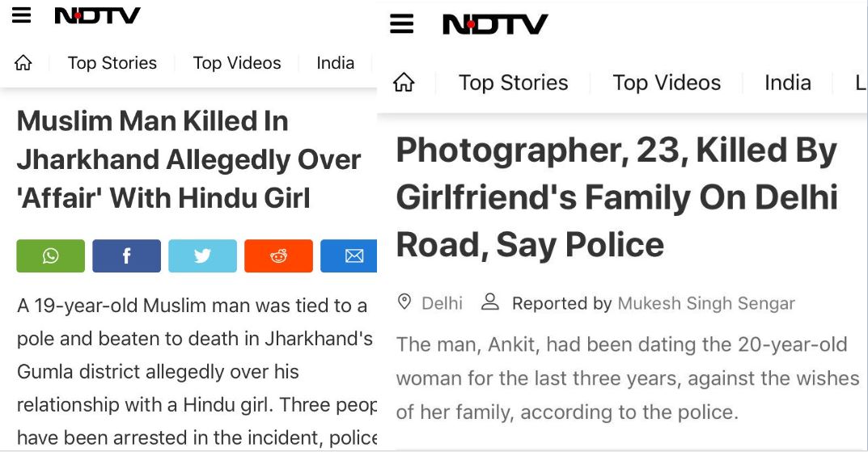Click the Delhi location link

point(442,303)
